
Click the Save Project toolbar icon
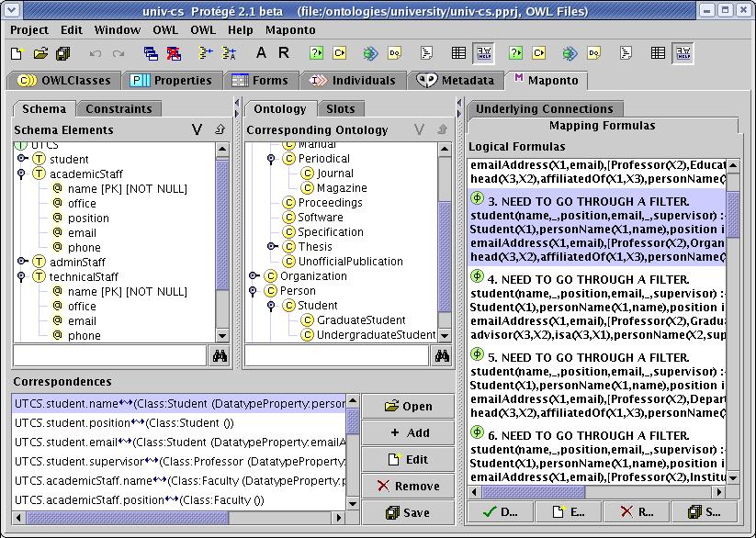point(63,53)
